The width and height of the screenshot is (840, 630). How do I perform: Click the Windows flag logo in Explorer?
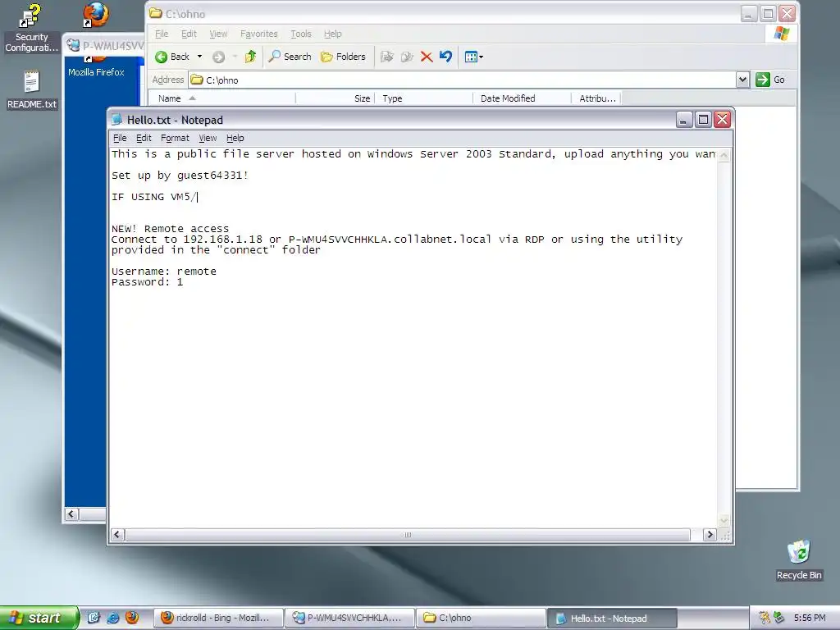click(782, 33)
